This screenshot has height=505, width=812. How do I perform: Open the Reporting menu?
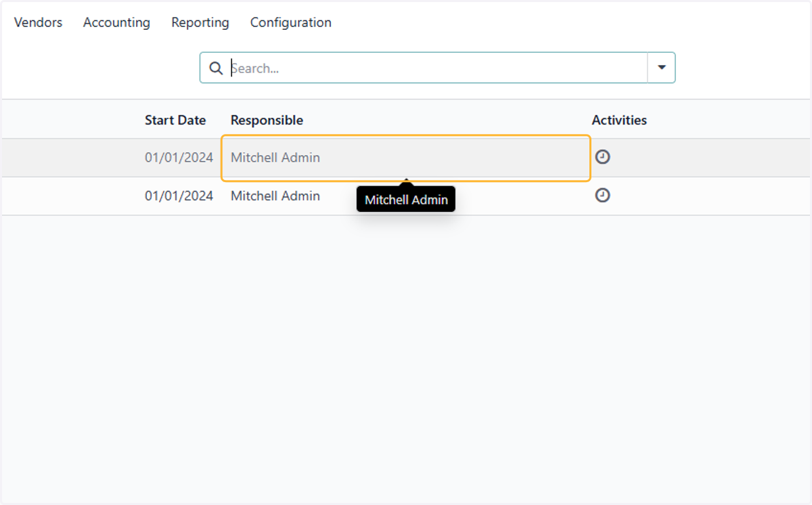coord(200,22)
